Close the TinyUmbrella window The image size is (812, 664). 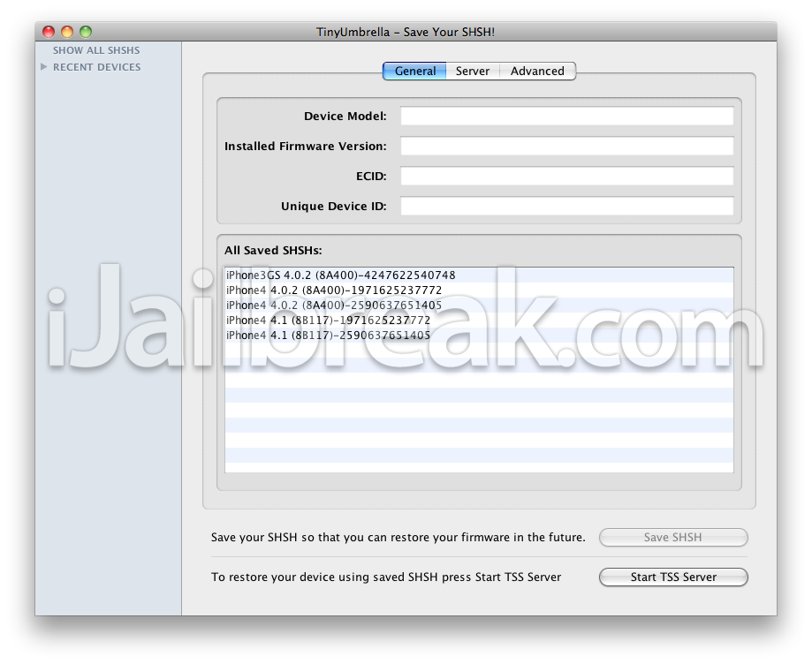[49, 32]
